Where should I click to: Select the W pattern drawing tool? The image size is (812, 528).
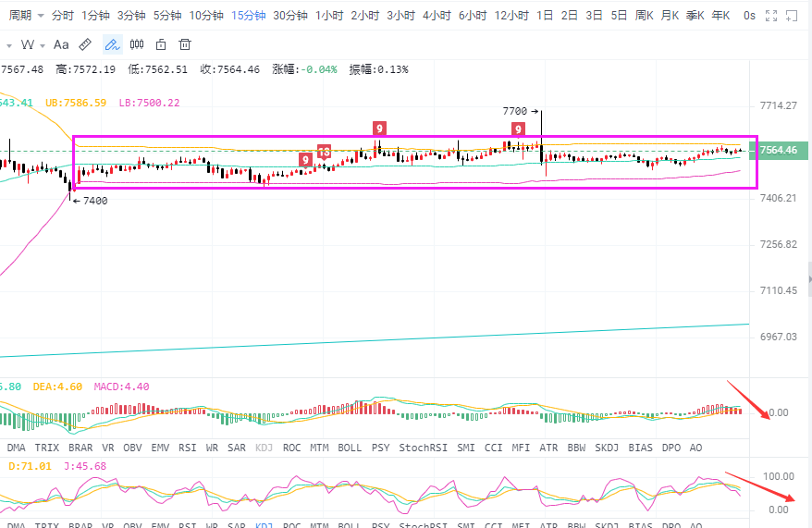tap(28, 45)
